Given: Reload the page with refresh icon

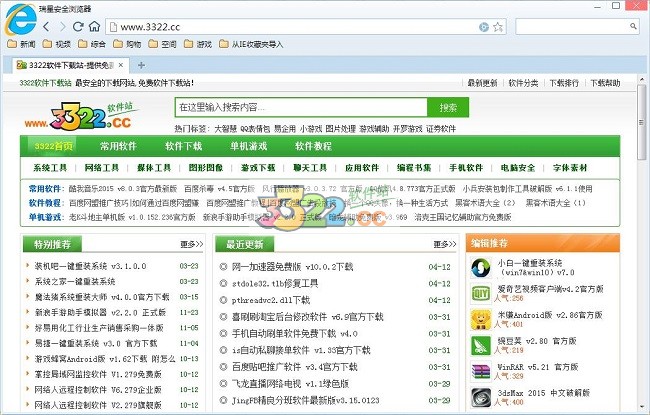Looking at the screenshot, I should tap(78, 27).
